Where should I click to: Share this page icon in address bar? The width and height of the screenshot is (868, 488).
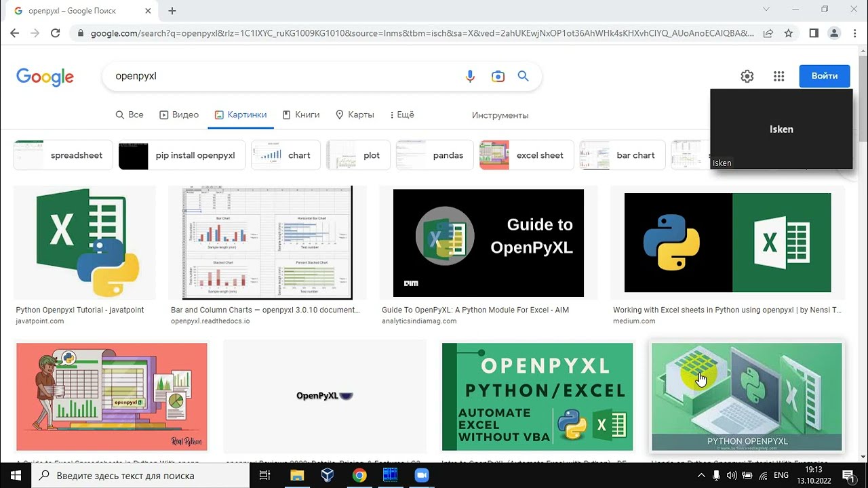click(x=768, y=33)
